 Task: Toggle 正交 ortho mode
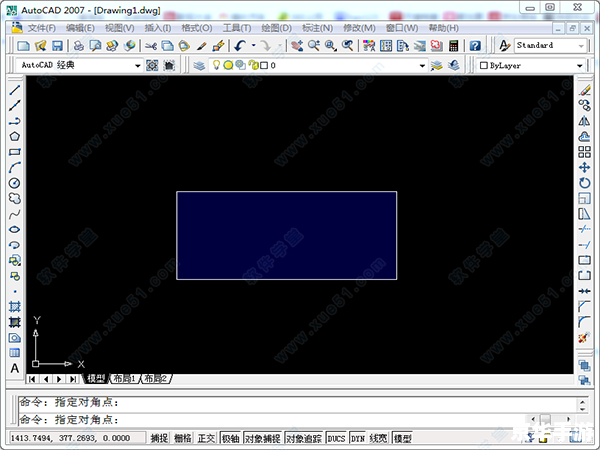point(206,438)
